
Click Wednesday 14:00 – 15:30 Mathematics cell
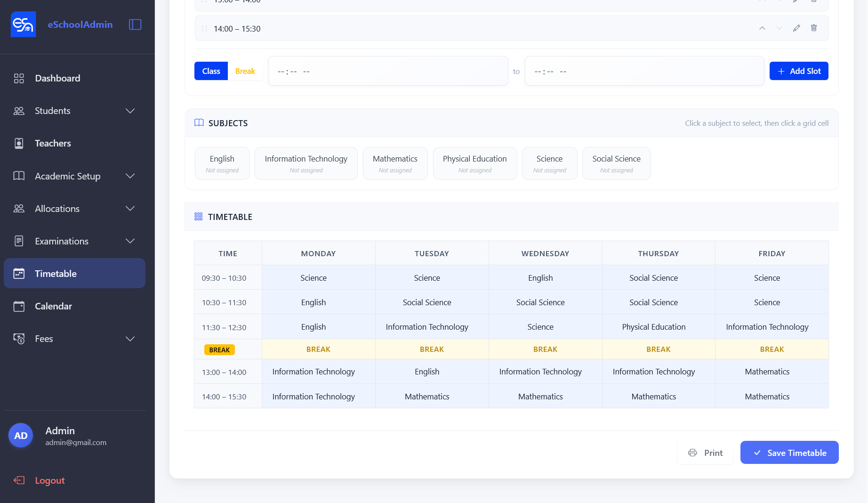coord(545,396)
